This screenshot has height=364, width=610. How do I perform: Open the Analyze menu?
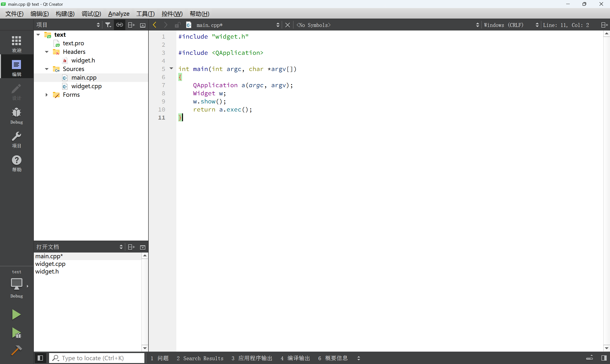119,14
